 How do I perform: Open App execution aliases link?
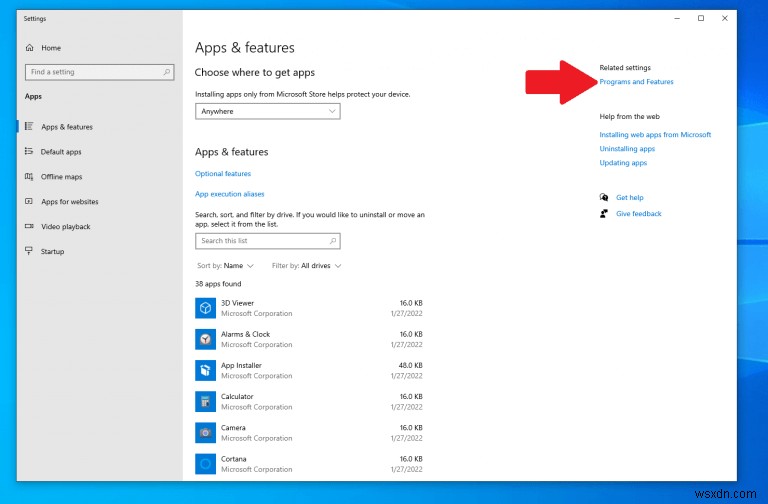coord(230,194)
